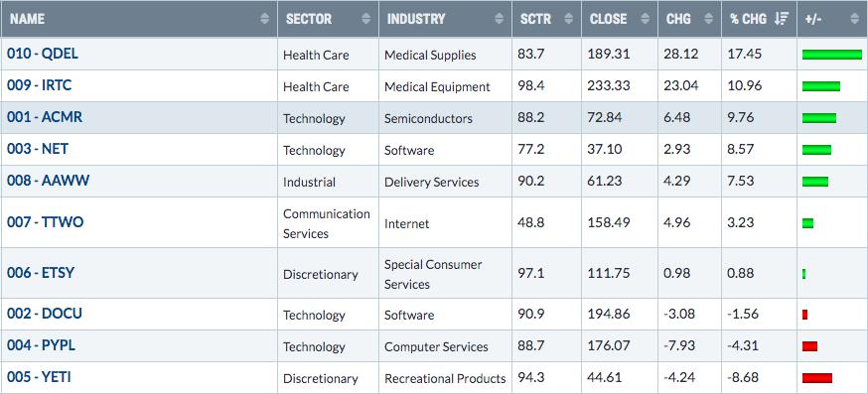Sort table by NAME column arrows

pyautogui.click(x=264, y=19)
